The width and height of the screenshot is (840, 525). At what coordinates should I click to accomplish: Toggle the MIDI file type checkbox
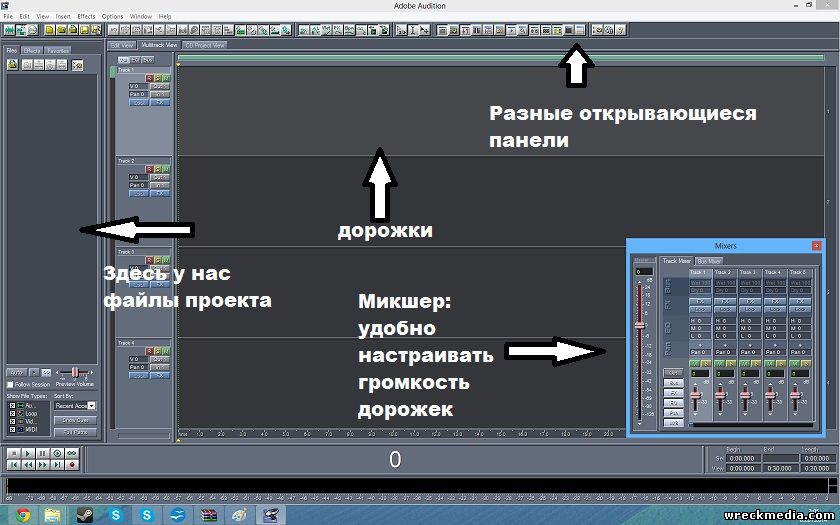point(12,430)
